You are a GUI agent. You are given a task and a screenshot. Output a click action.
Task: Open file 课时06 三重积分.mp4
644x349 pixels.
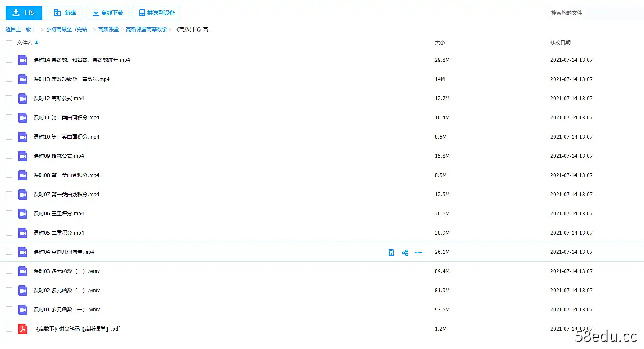click(x=59, y=214)
